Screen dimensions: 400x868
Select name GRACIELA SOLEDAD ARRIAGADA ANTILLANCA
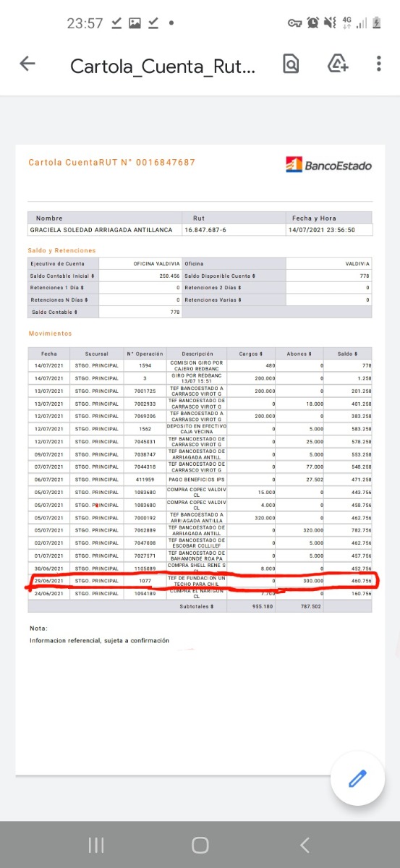101,229
